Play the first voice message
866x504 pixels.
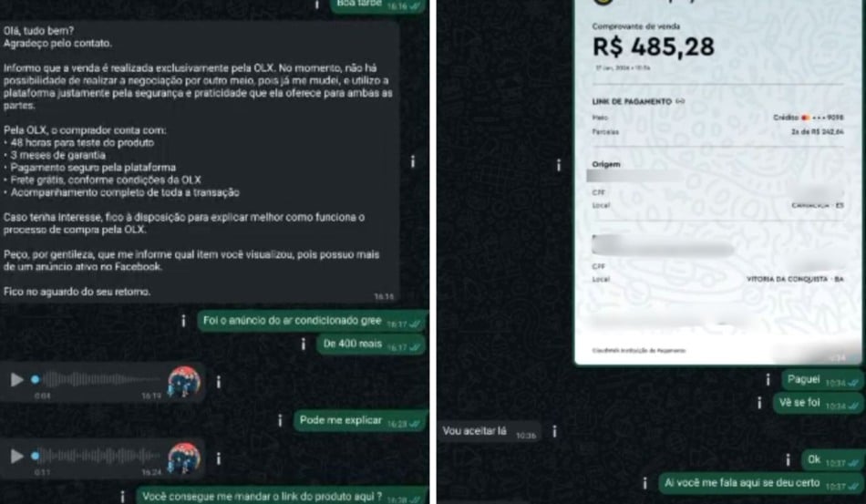pyautogui.click(x=17, y=379)
